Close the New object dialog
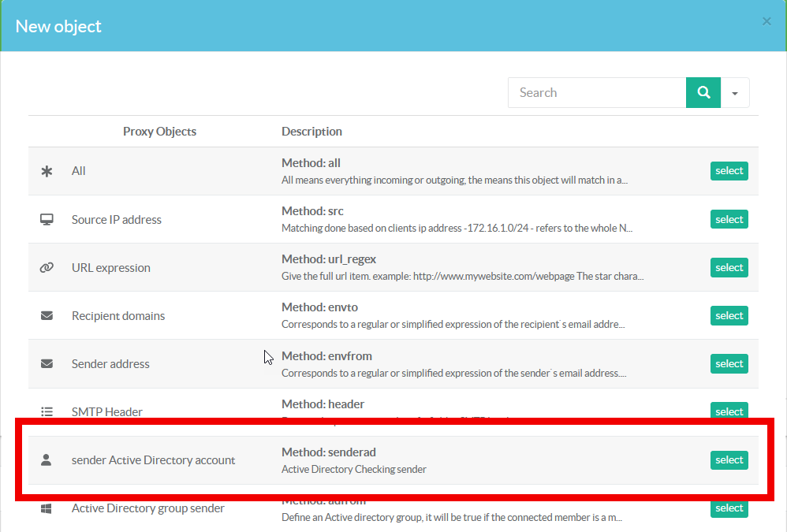 click(766, 21)
